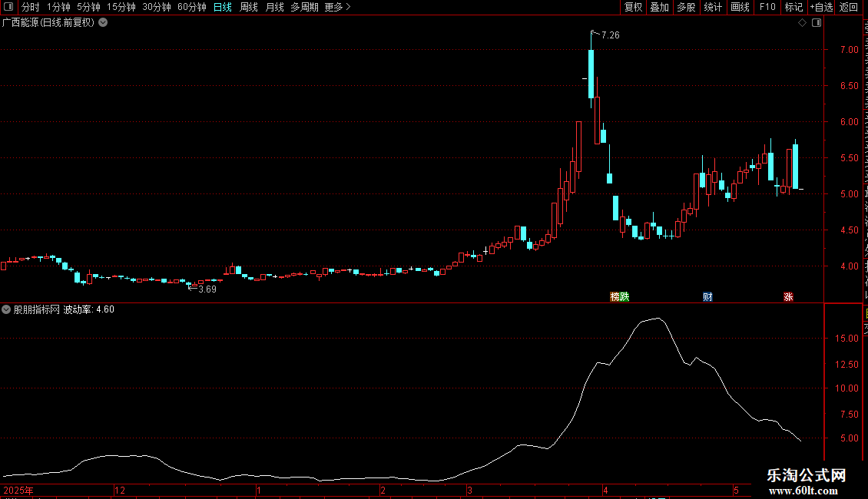Viewport: 868px width, 499px height.
Task: Open dropdown beside 广西能源 title
Action: coord(103,23)
